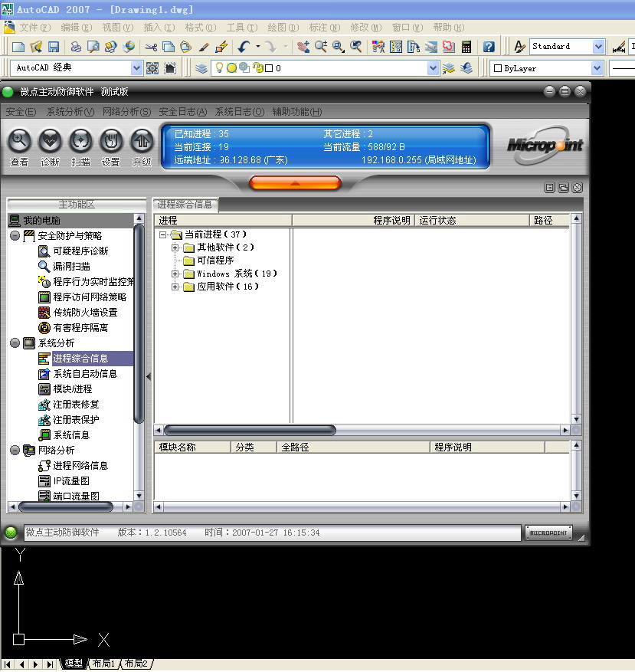Open the 系统分析(V) menu

pos(70,112)
